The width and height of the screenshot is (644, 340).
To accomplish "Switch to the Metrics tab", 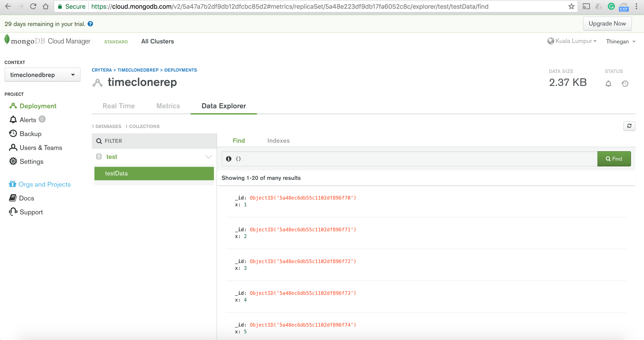I will point(168,106).
